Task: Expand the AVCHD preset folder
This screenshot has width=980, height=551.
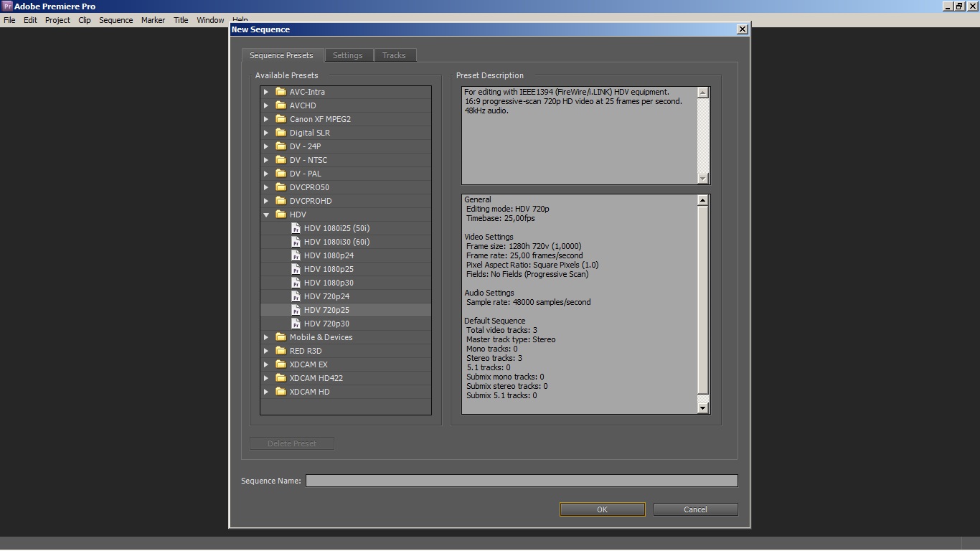Action: click(x=266, y=105)
